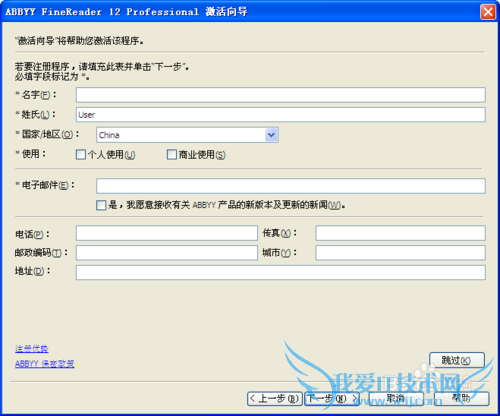Click the 取消 cancel button
This screenshot has height=416, width=500.
(396, 399)
